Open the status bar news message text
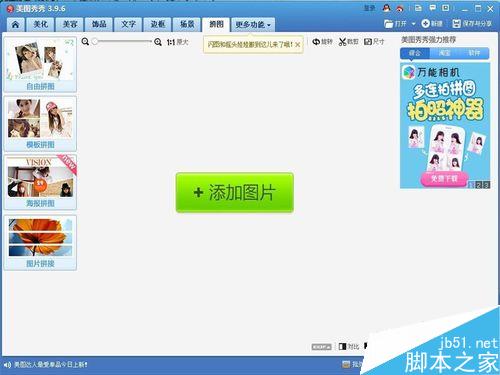 [51, 365]
